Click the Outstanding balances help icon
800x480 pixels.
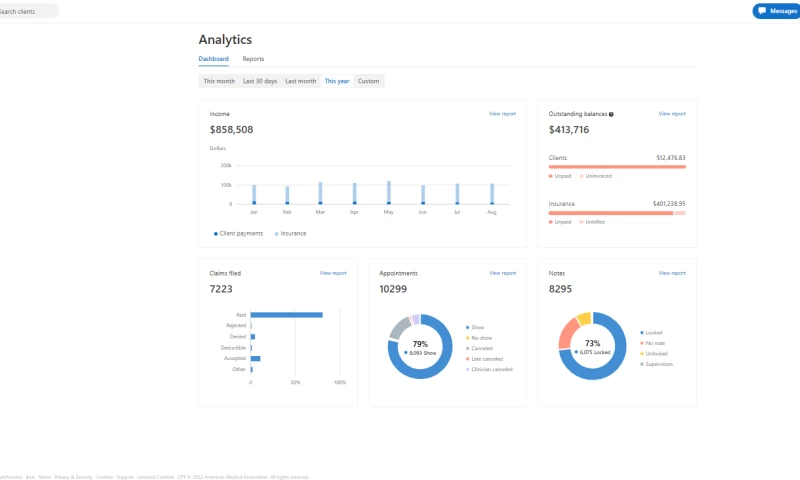tap(611, 114)
